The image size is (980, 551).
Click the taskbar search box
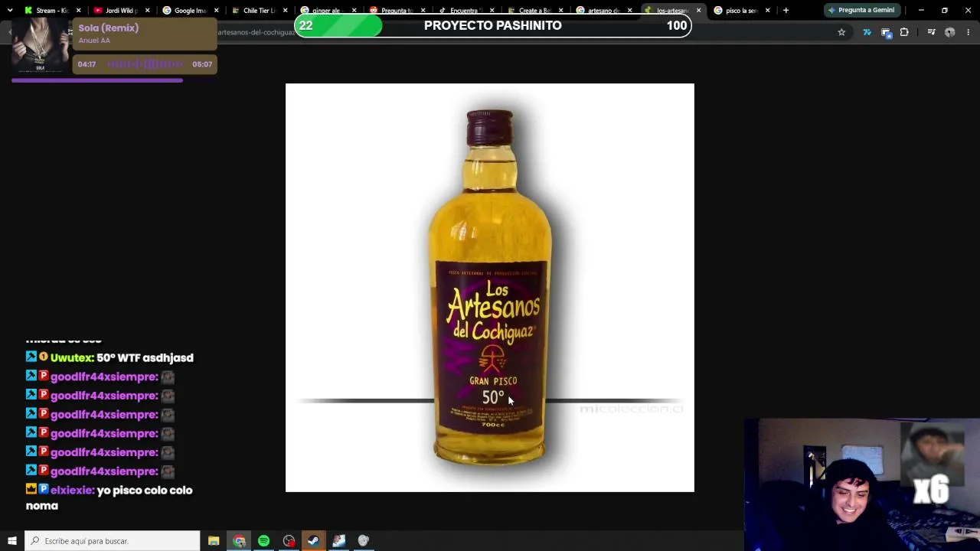tap(113, 541)
